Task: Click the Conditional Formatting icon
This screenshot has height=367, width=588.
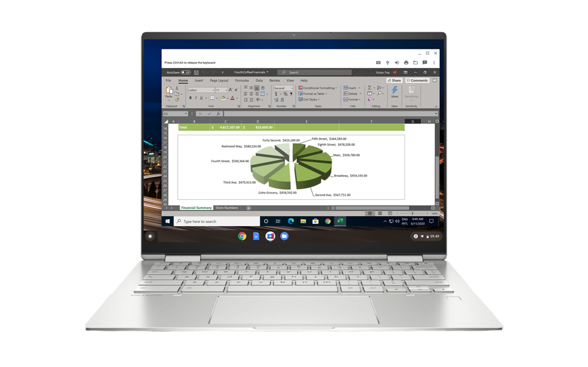Action: pyautogui.click(x=317, y=87)
